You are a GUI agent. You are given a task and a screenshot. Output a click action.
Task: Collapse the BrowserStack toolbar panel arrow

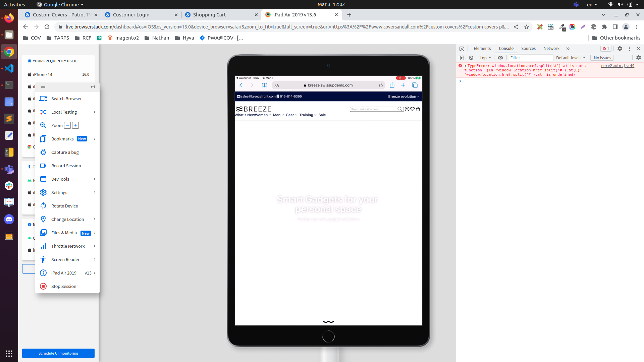click(x=93, y=87)
